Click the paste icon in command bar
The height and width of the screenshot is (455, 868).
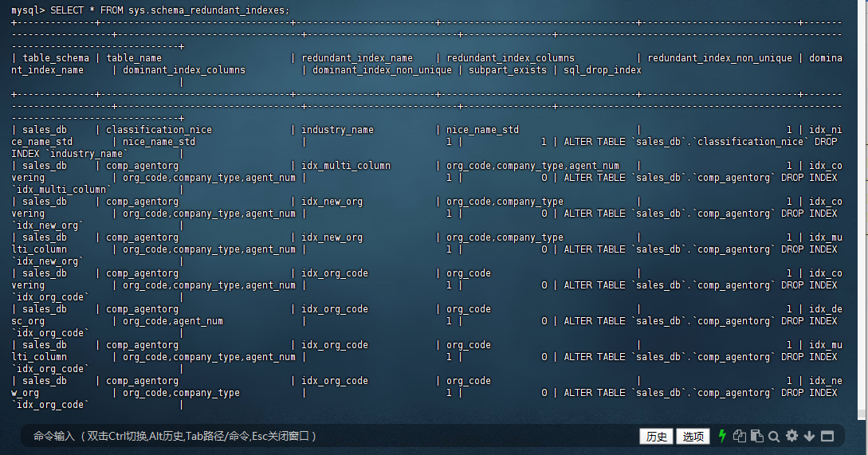click(x=756, y=436)
